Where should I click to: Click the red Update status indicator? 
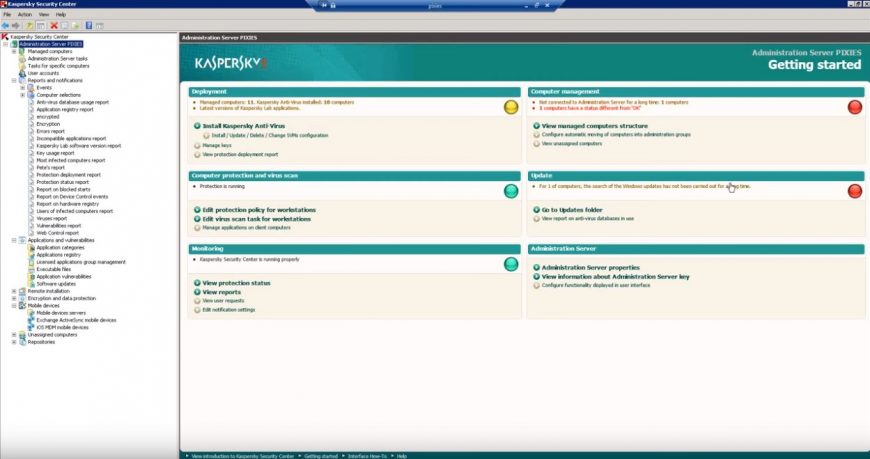855,191
